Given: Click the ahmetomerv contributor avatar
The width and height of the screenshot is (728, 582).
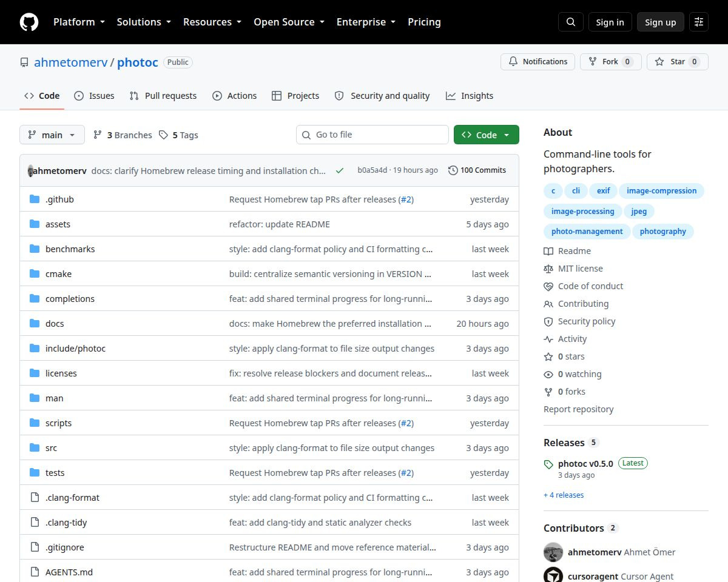Looking at the screenshot, I should 553,552.
